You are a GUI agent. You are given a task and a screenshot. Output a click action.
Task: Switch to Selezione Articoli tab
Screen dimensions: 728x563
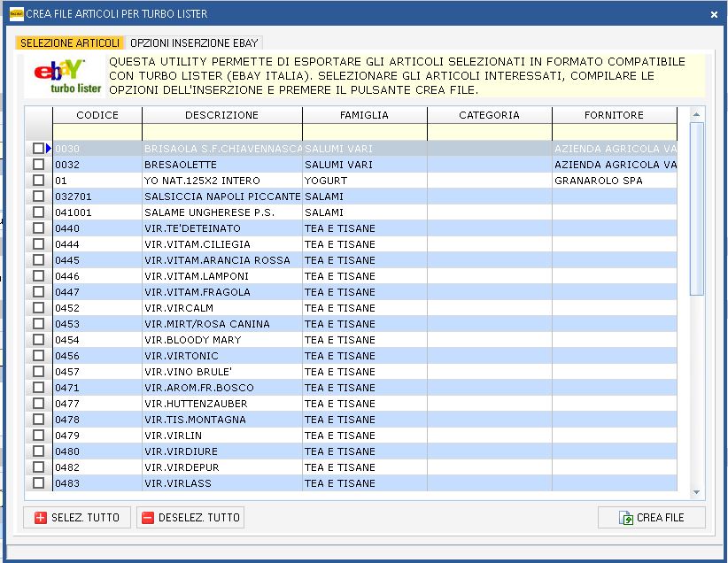coord(70,42)
